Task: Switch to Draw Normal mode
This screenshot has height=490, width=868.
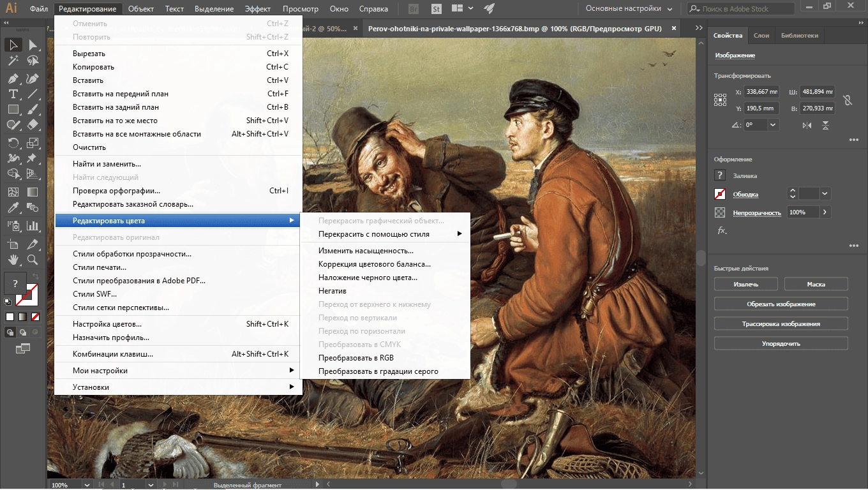Action: point(10,332)
